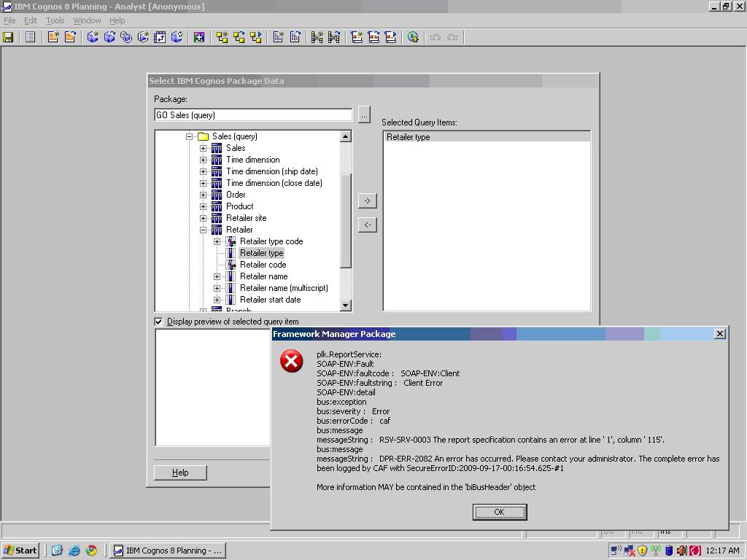Viewport: 747px width, 560px height.
Task: Expand the Sales query subject
Action: [203, 148]
